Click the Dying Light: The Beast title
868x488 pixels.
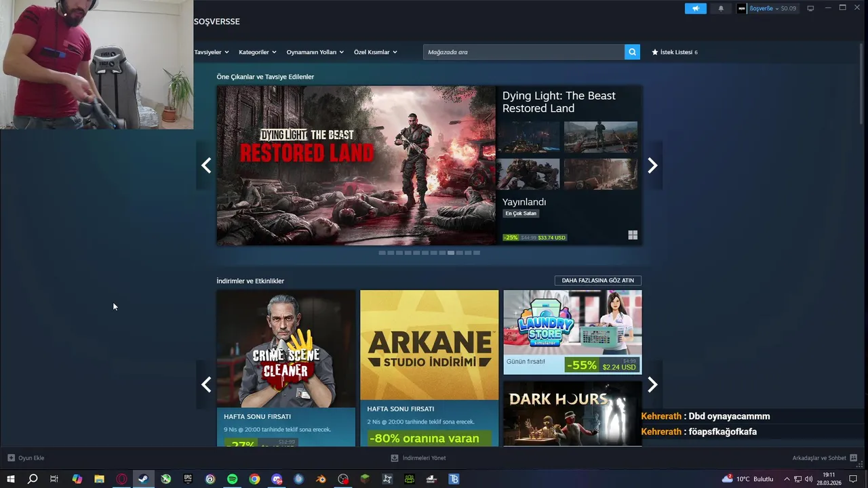point(559,102)
